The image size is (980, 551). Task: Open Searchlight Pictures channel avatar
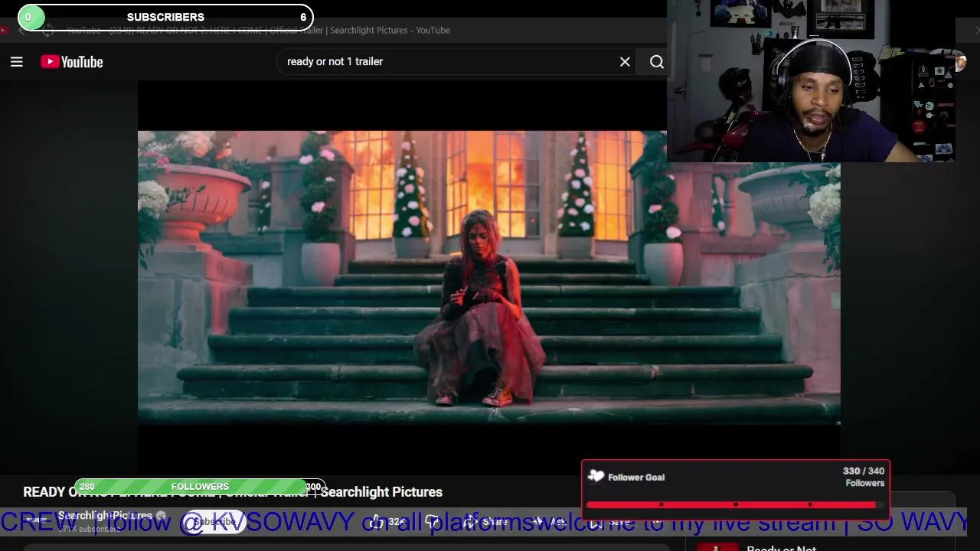pyautogui.click(x=37, y=521)
